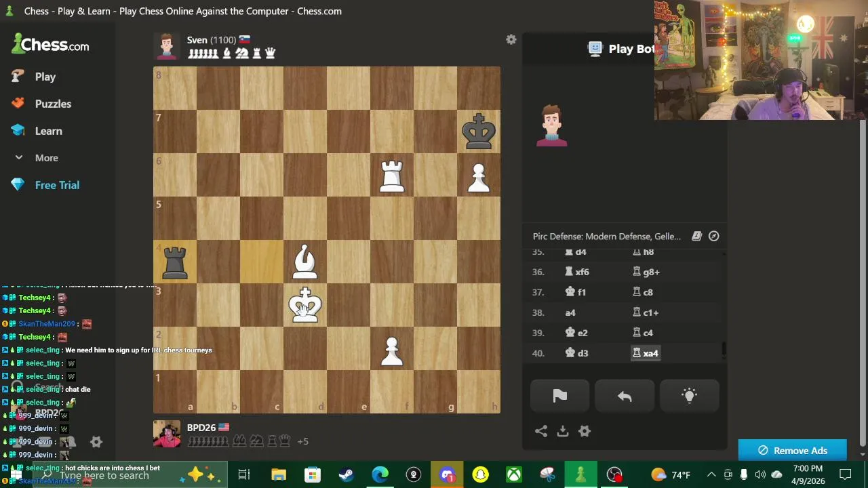This screenshot has width=868, height=488.
Task: Open Snipping Tool from the taskbar
Action: 548,475
